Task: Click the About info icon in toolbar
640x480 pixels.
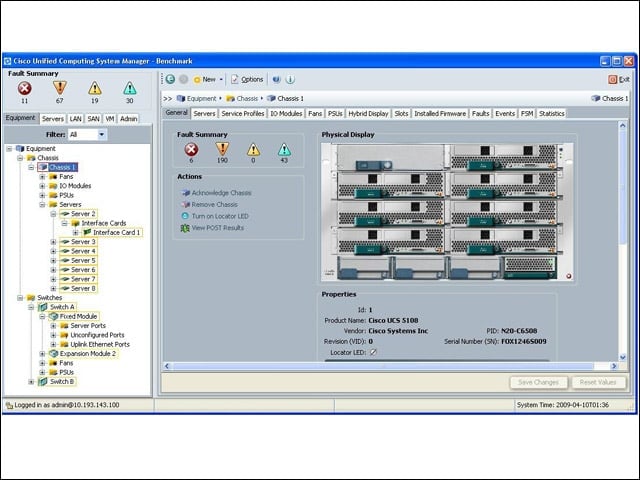Action: tap(290, 80)
